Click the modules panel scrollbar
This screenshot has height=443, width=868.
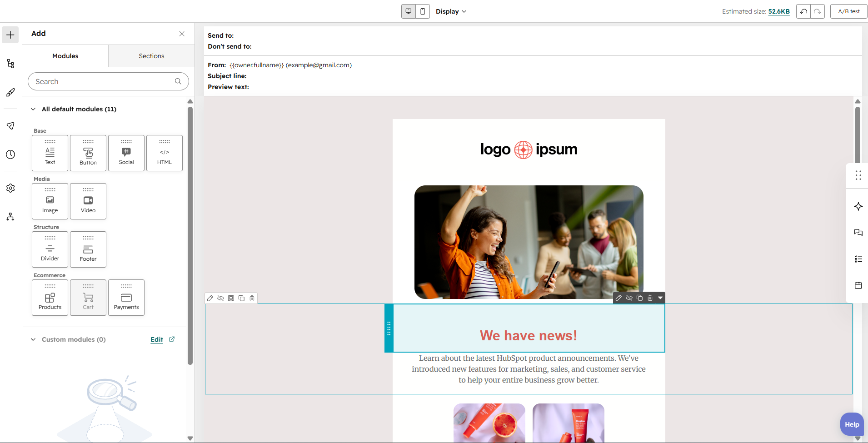click(x=190, y=235)
